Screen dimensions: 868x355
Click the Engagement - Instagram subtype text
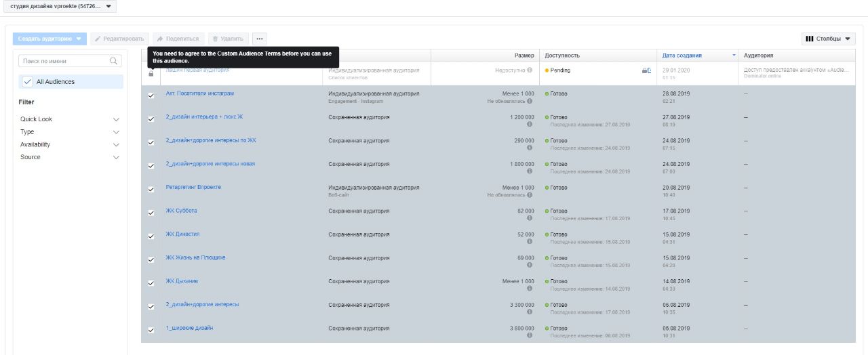click(x=355, y=101)
